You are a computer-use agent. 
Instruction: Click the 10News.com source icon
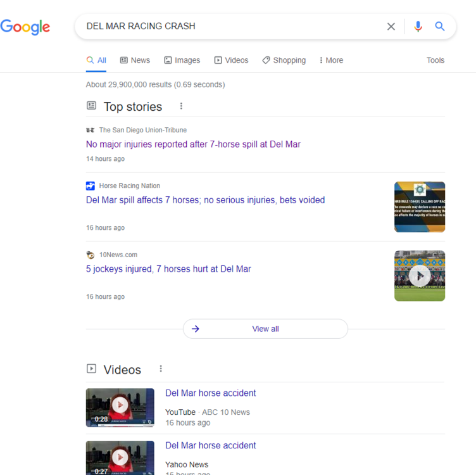click(x=90, y=255)
